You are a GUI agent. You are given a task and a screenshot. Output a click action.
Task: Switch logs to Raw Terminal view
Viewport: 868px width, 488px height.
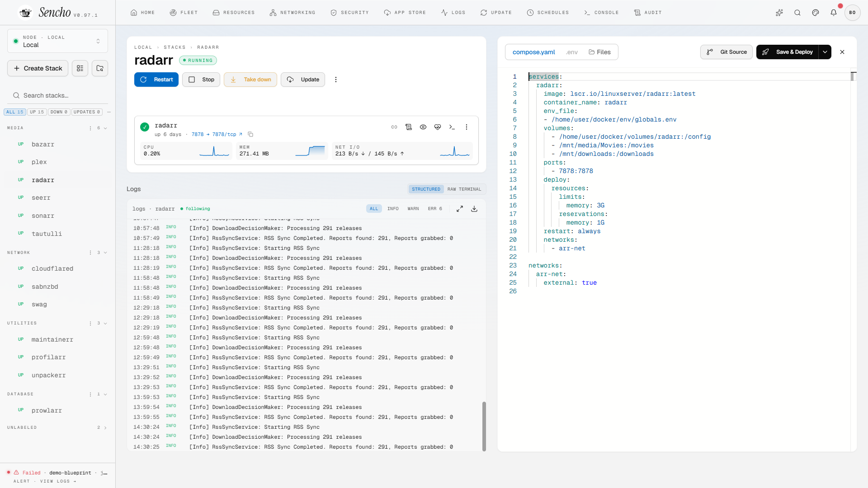point(464,189)
